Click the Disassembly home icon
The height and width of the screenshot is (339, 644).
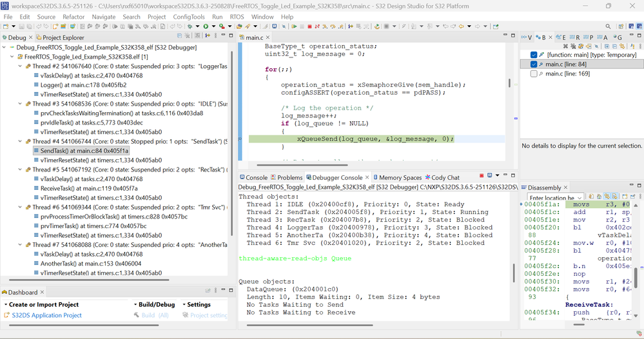(600, 197)
